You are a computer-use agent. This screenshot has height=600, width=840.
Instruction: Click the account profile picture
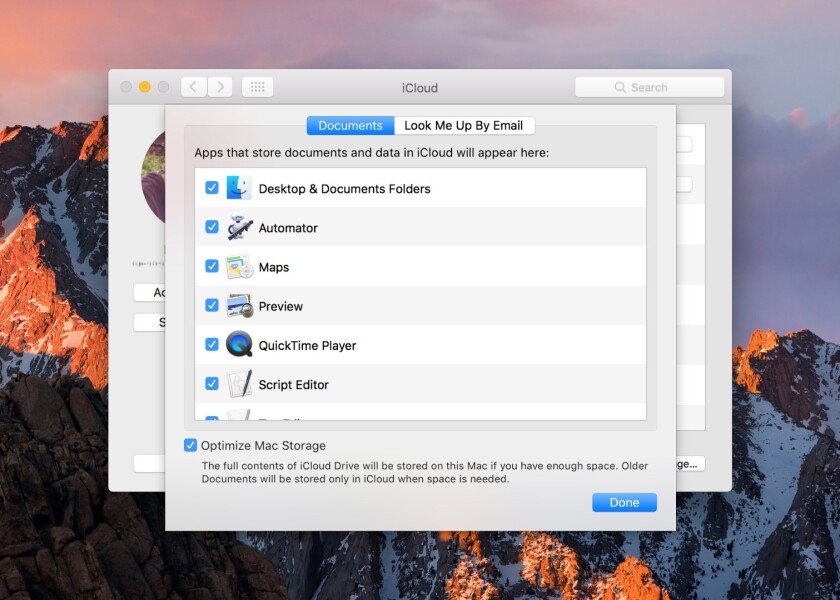tap(153, 177)
